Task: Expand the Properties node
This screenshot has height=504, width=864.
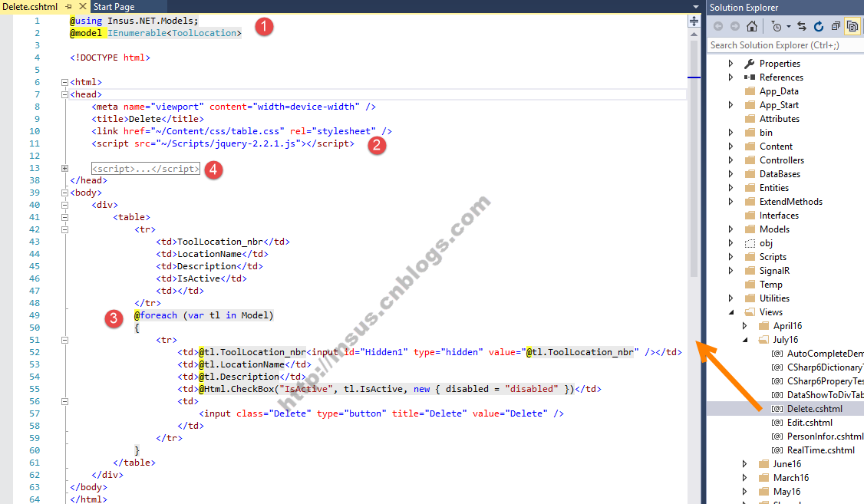Action: [730, 64]
